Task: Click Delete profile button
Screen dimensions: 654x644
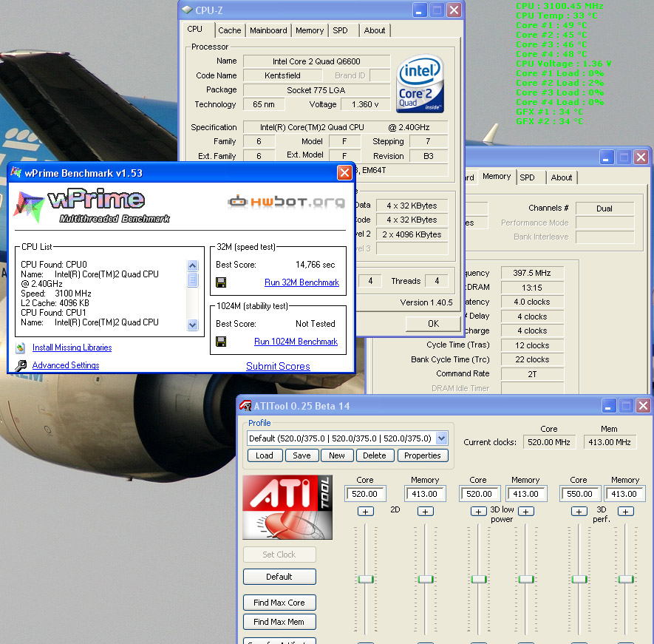Action: tap(375, 455)
